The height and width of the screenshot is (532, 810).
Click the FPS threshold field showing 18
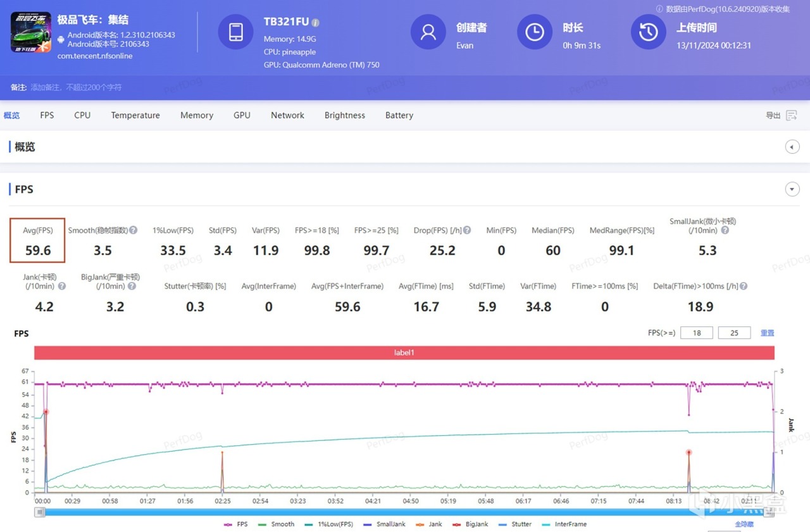pos(697,333)
